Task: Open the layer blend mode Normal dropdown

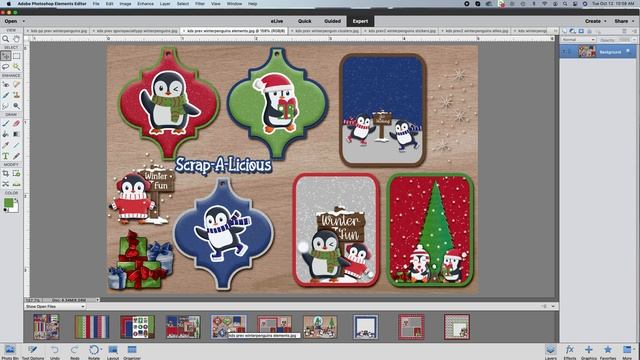Action: (578, 40)
